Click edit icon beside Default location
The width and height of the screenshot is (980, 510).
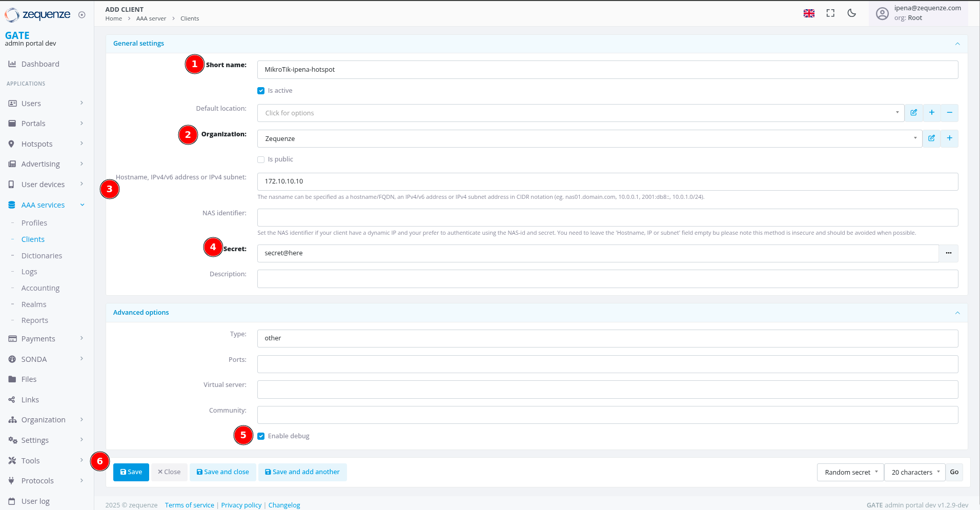[913, 113]
